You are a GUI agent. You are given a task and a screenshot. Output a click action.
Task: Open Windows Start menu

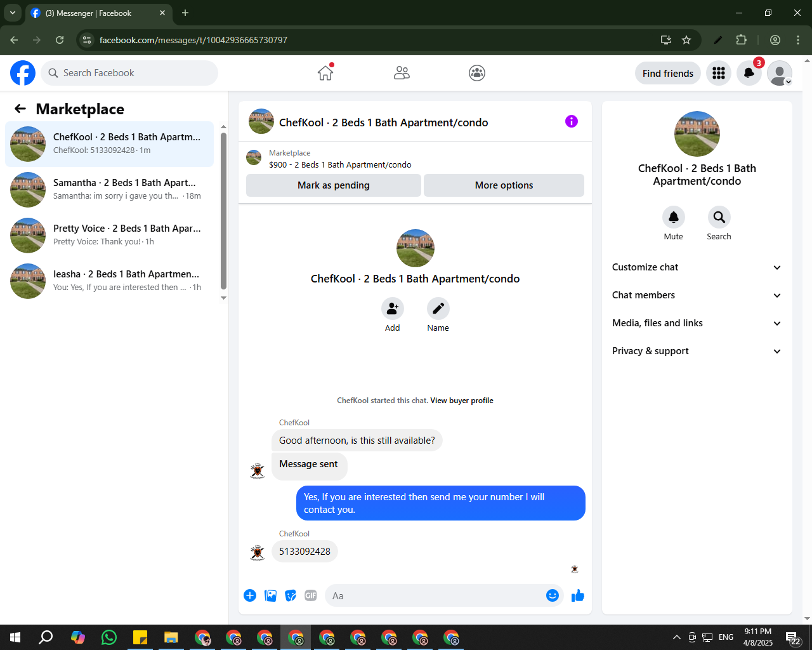15,637
